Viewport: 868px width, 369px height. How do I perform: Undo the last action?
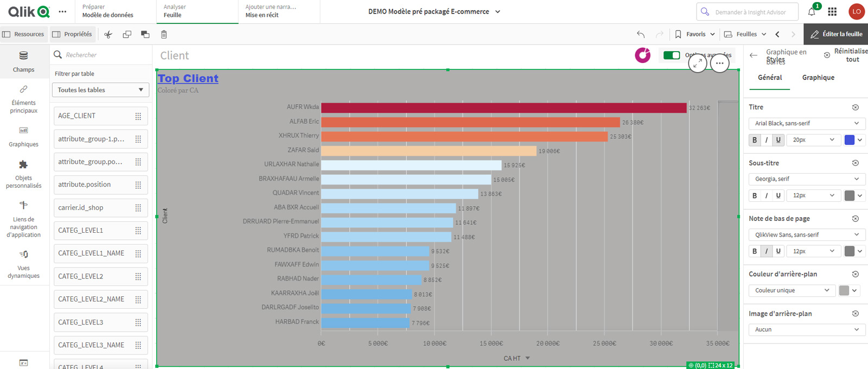coord(641,34)
